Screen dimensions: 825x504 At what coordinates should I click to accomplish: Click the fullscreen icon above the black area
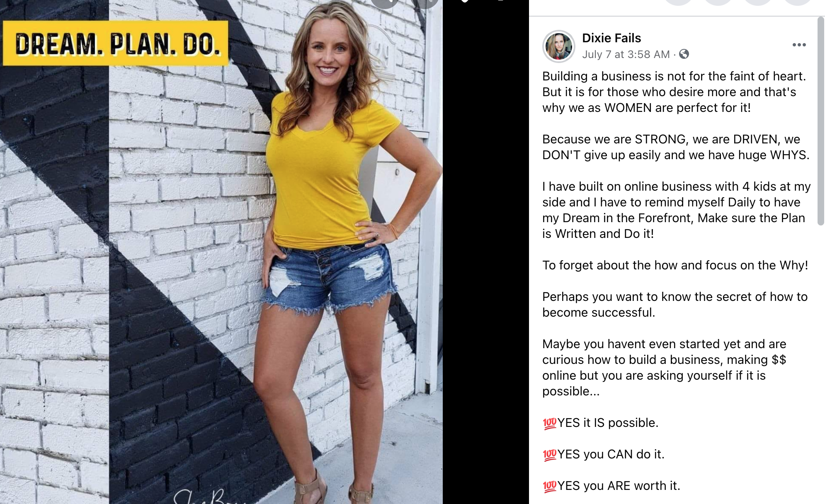[x=501, y=1]
